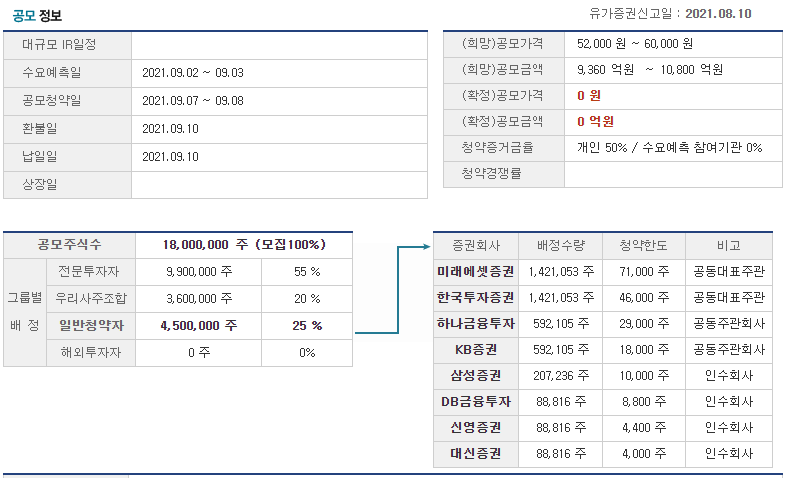Click the 비고 column header
The height and width of the screenshot is (478, 792).
pos(729,246)
